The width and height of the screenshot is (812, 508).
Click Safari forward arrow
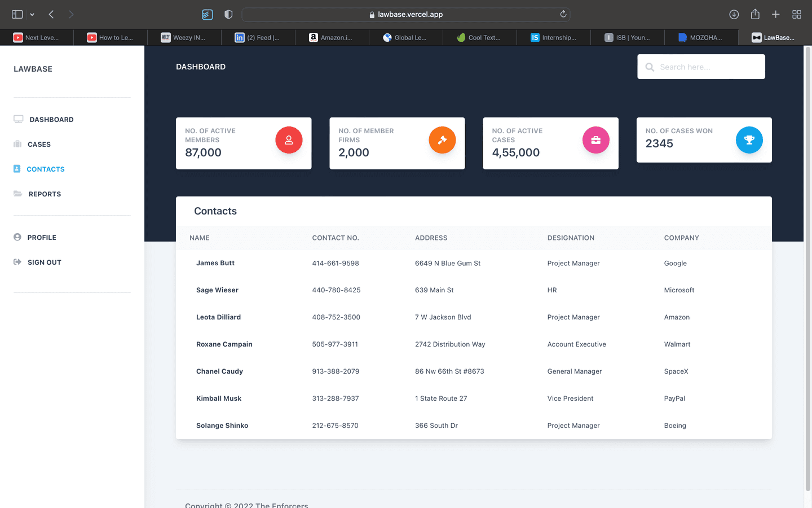[x=71, y=14]
